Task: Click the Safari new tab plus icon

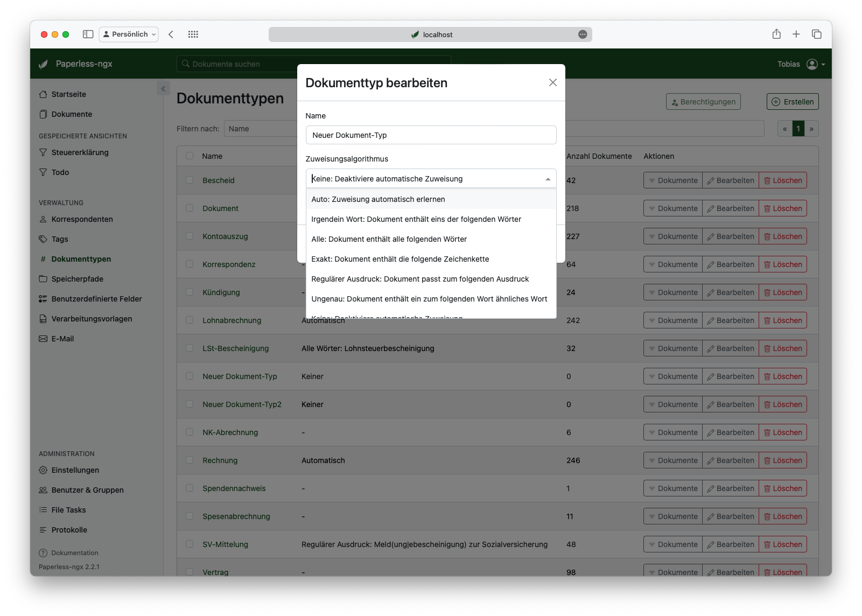Action: click(x=796, y=34)
